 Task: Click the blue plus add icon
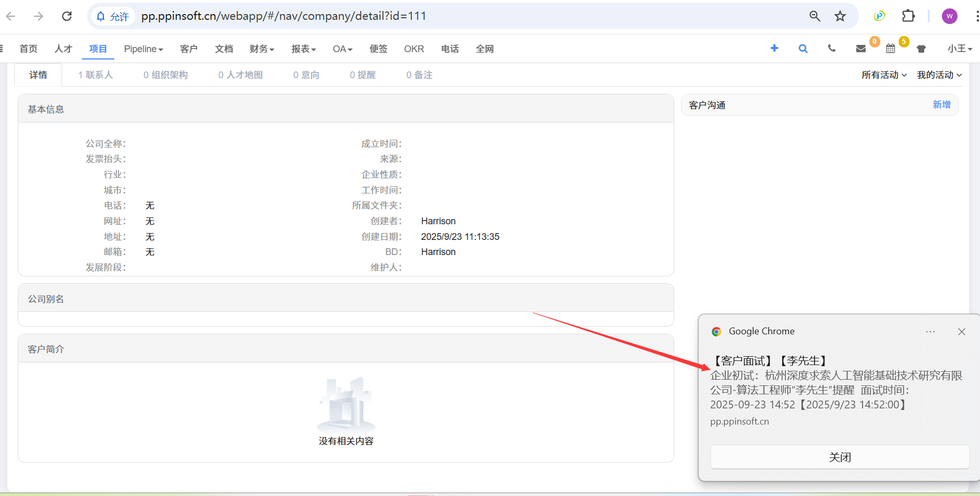point(774,49)
